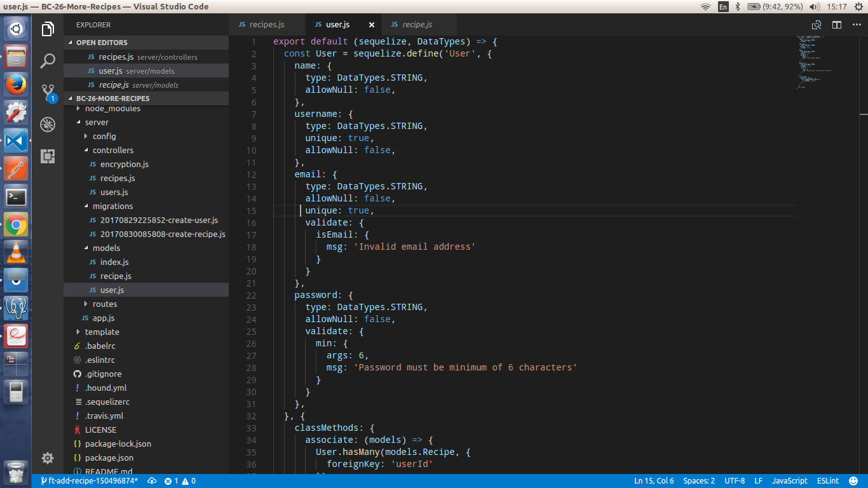Click the synchronize changes cloud icon
868x488 pixels.
coord(152,481)
